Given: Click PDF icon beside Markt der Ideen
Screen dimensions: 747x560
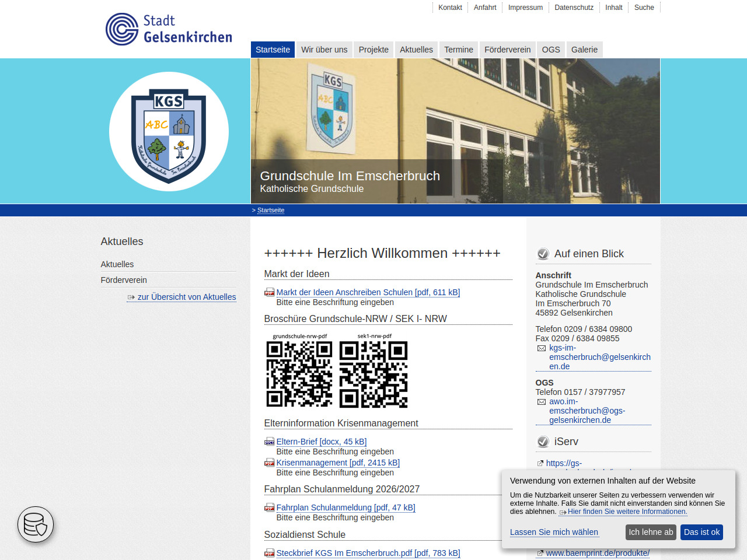Looking at the screenshot, I should click(269, 292).
